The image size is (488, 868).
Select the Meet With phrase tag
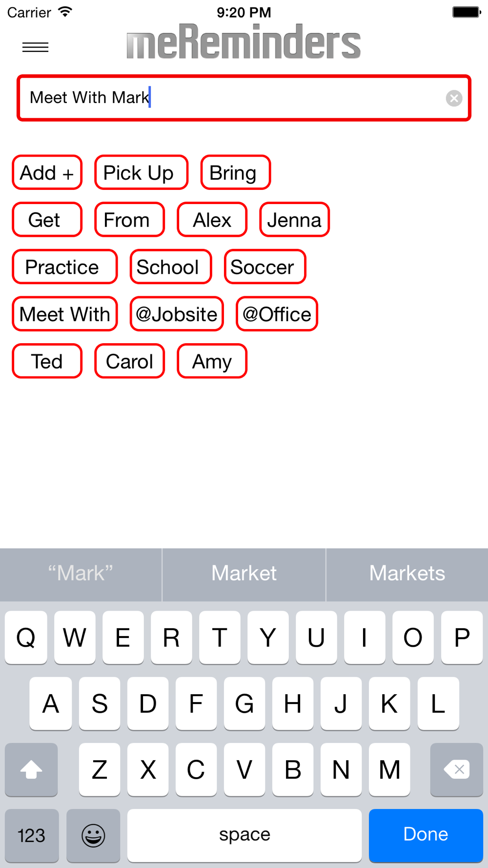(65, 314)
